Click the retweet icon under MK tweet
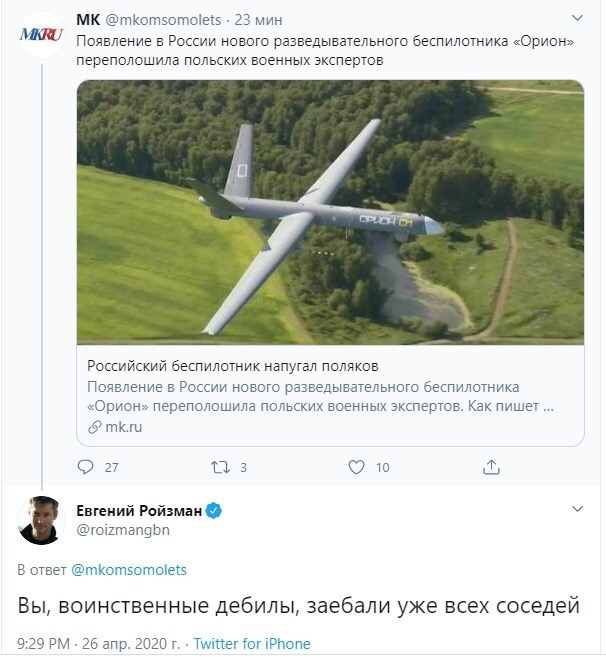 tap(222, 467)
